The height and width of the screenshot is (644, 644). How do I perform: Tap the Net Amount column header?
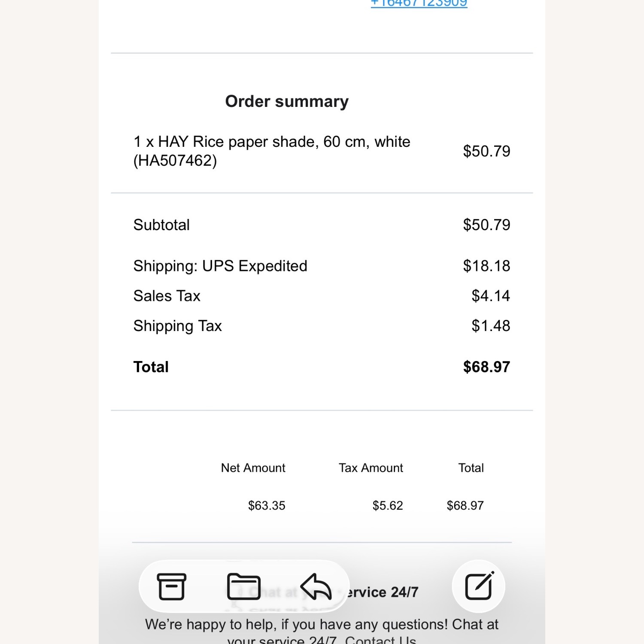coord(253,468)
